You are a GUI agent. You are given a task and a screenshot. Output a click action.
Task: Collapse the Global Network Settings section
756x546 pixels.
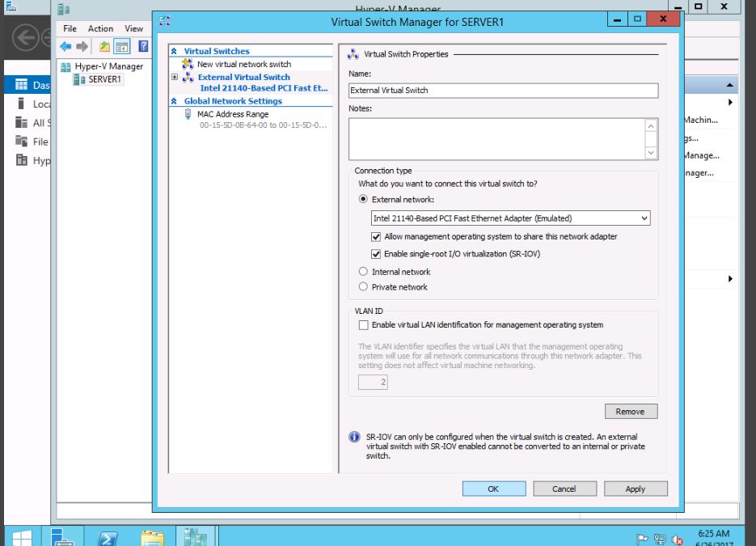(174, 101)
